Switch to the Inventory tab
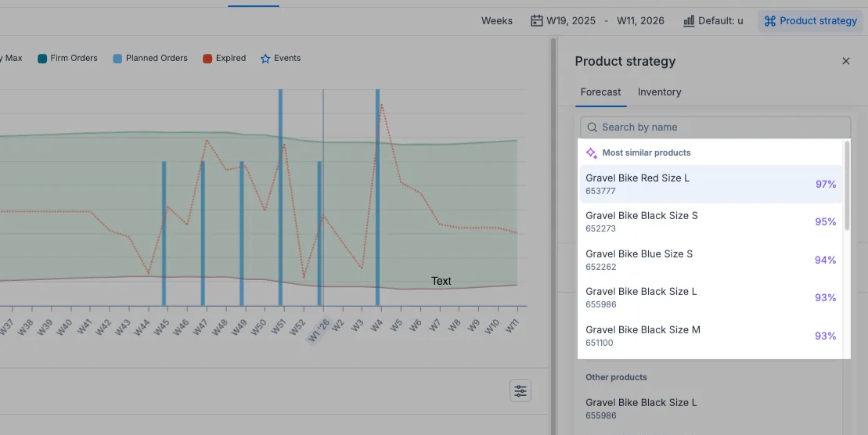This screenshot has width=868, height=435. 659,92
